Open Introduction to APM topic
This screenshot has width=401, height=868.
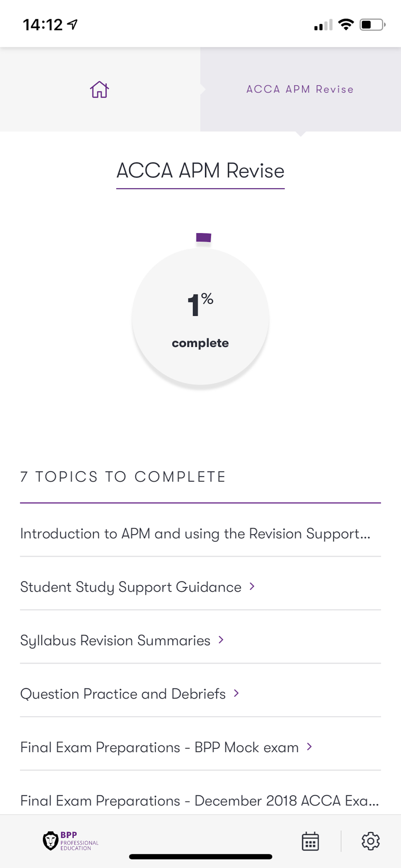pyautogui.click(x=195, y=533)
